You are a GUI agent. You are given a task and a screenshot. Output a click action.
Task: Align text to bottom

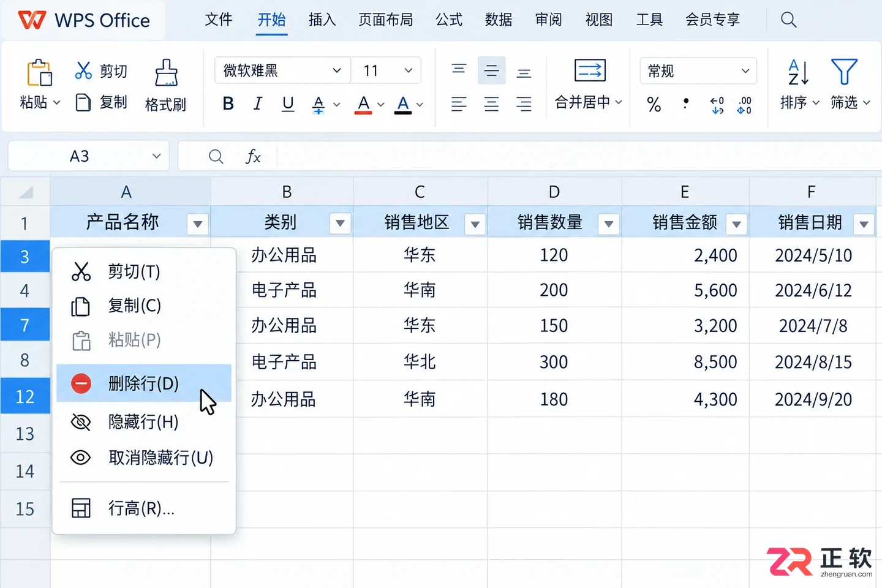pos(524,73)
